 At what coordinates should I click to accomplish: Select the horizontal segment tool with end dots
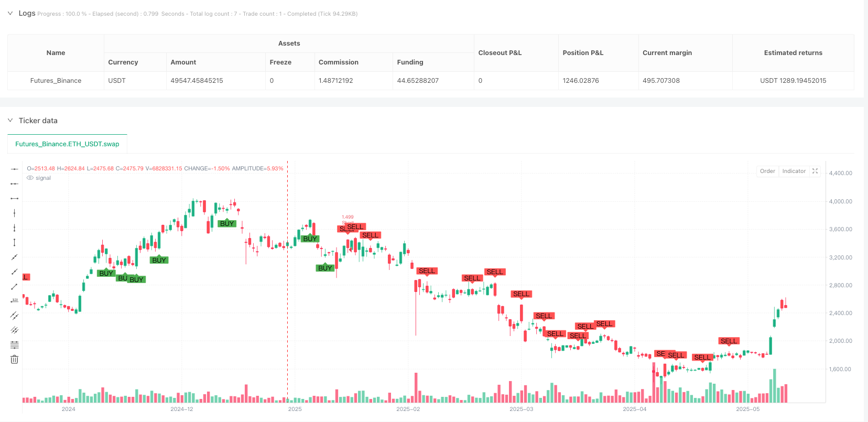click(15, 198)
